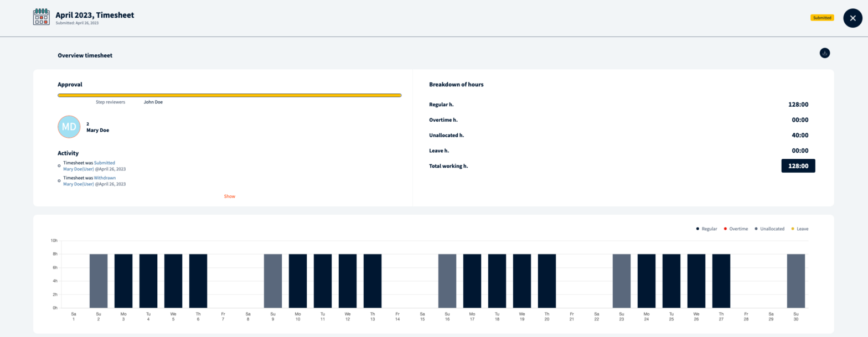The height and width of the screenshot is (337, 868).
Task: Click the Thursday 13 regular hours bar
Action: [373, 281]
